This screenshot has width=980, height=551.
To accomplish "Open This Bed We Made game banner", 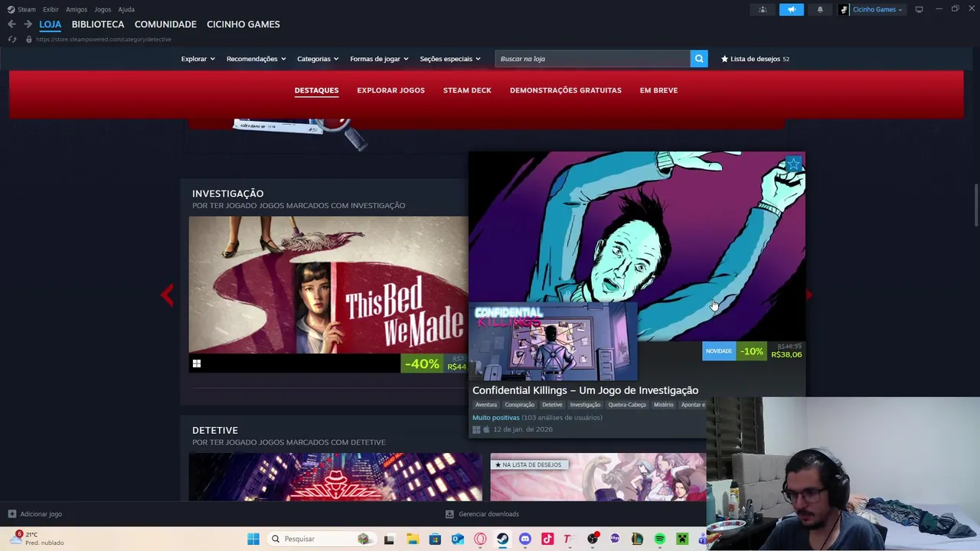I will pyautogui.click(x=328, y=285).
